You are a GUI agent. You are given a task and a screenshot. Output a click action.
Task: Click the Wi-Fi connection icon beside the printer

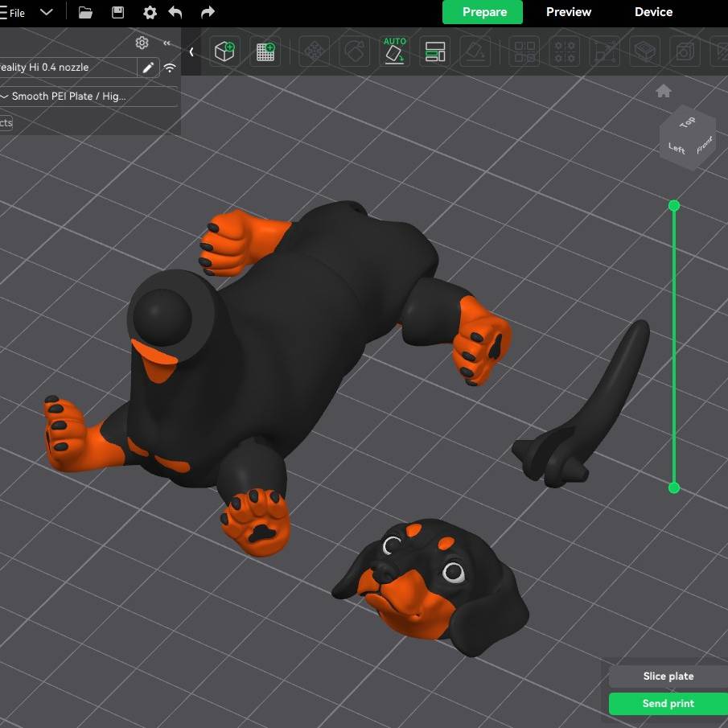pyautogui.click(x=170, y=68)
